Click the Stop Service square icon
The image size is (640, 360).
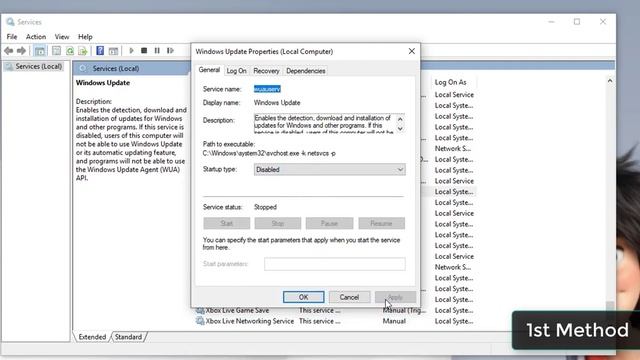[x=144, y=51]
